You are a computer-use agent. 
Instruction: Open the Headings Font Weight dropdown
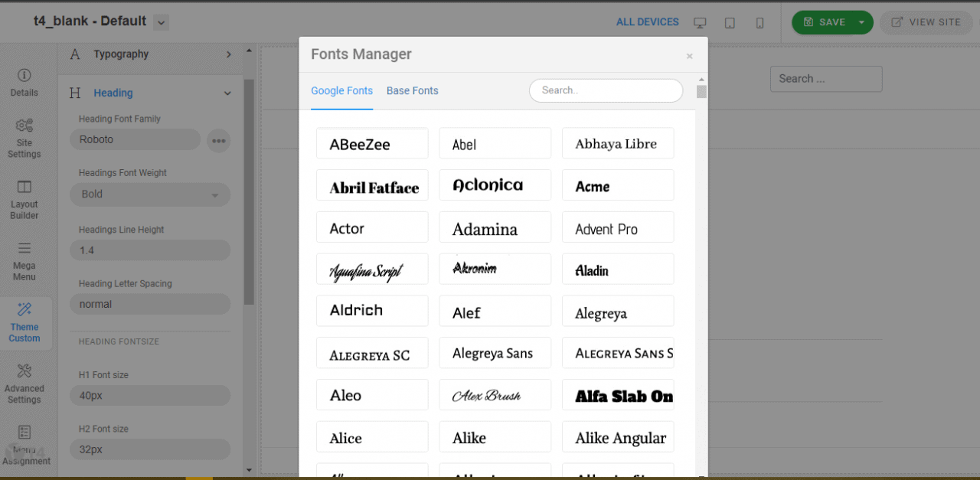tap(150, 194)
